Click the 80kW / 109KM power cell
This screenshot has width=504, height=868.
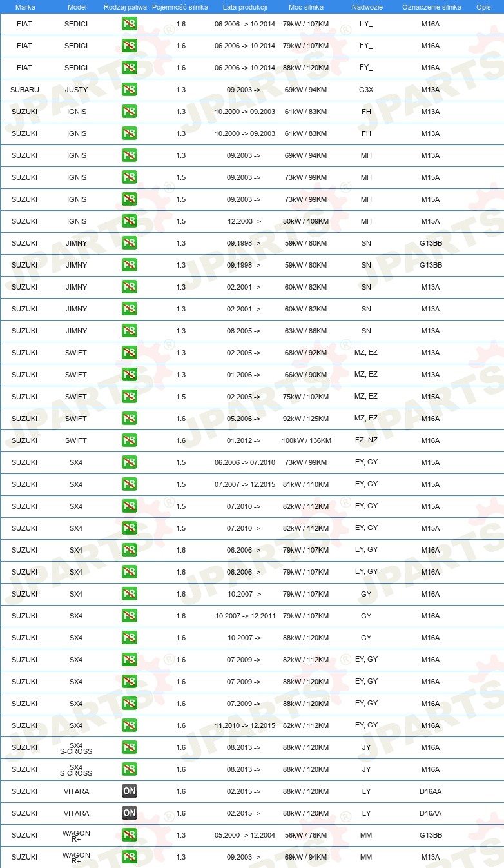(x=306, y=221)
